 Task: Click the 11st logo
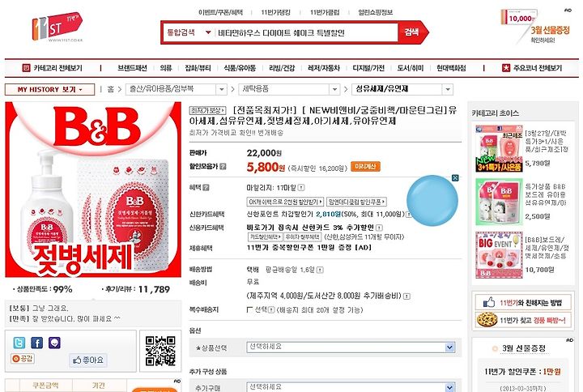click(x=57, y=27)
